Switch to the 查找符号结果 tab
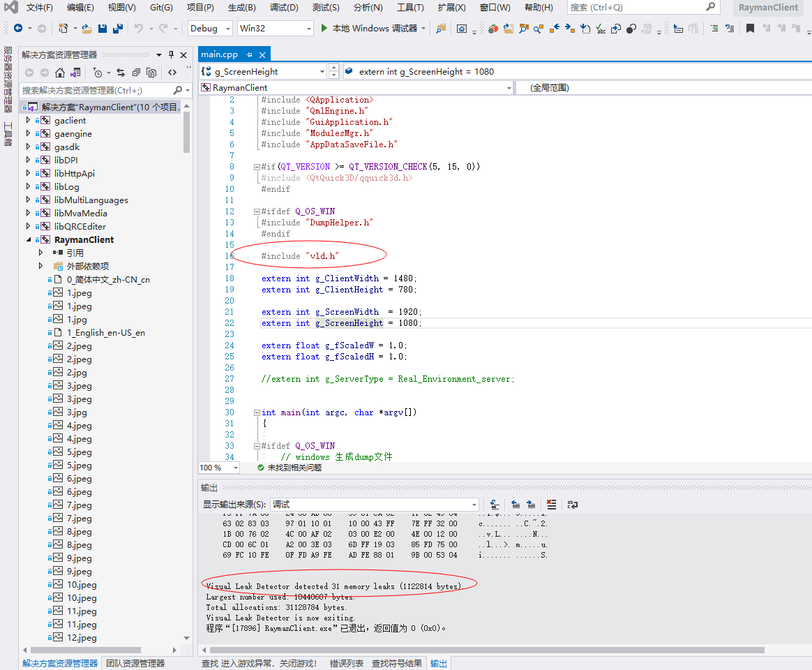The image size is (812, 670). coord(397,663)
